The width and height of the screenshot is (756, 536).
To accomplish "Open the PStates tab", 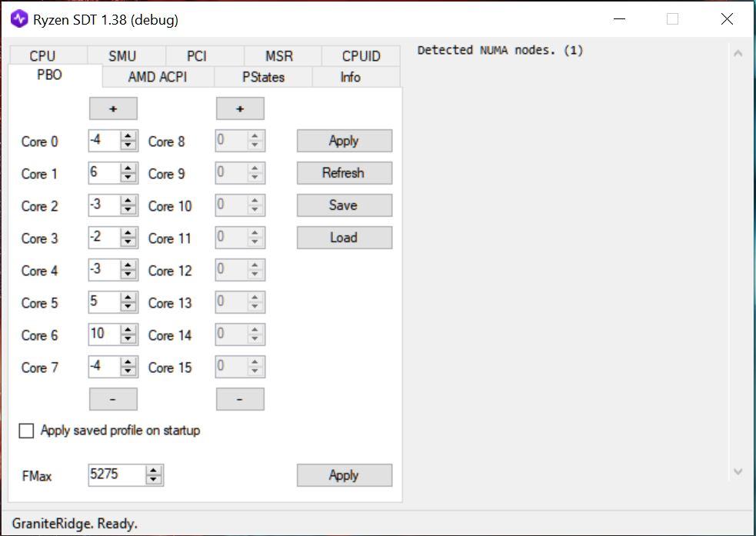I will pos(263,77).
